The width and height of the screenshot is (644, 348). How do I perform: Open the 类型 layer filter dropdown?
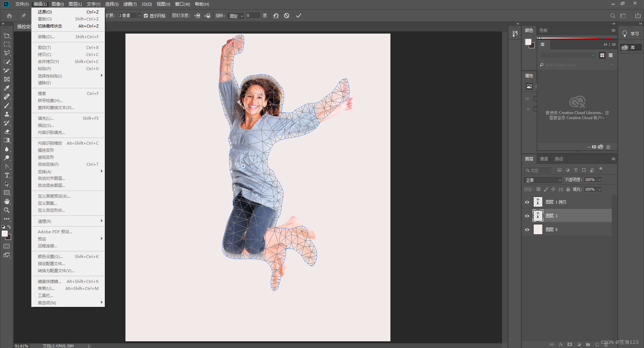[x=537, y=170]
